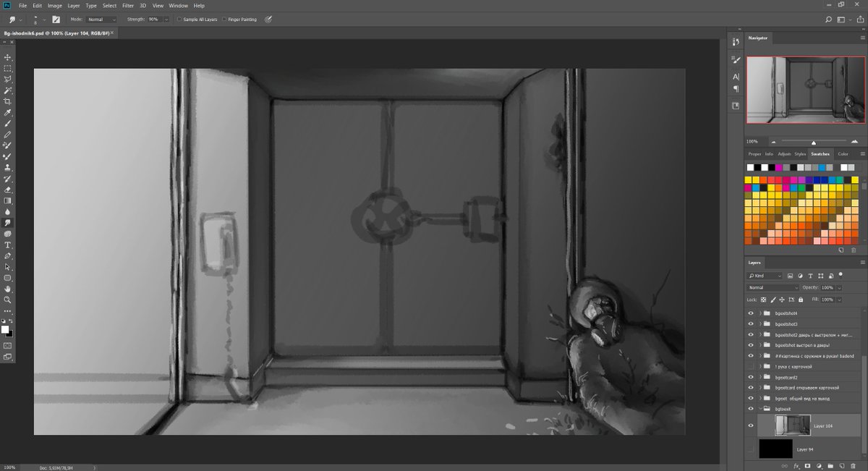This screenshot has width=868, height=471.
Task: Enable the Sample All Layers checkbox
Action: pyautogui.click(x=179, y=20)
